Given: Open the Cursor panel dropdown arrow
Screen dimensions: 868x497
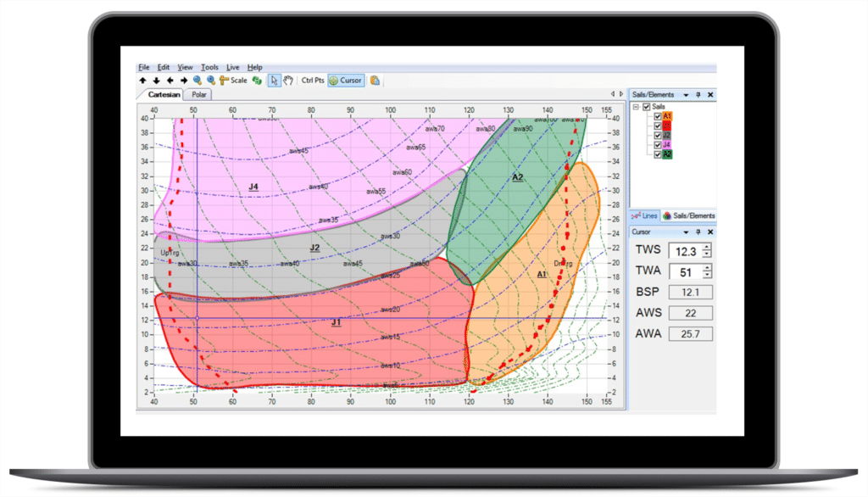Looking at the screenshot, I should point(687,232).
